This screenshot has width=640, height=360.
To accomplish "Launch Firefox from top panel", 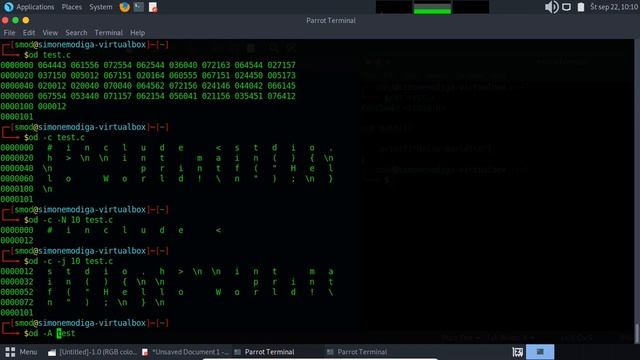I will pos(124,7).
